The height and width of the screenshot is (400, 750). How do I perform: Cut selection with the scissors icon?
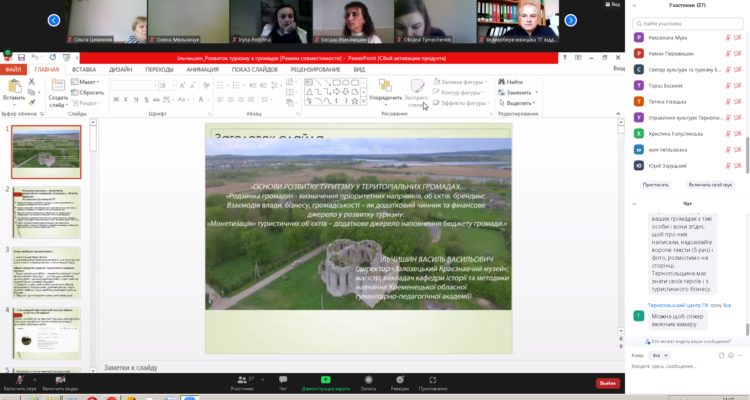click(x=32, y=82)
